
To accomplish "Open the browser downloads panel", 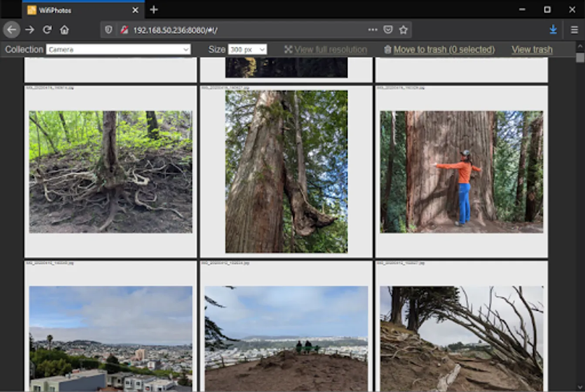I will click(553, 30).
